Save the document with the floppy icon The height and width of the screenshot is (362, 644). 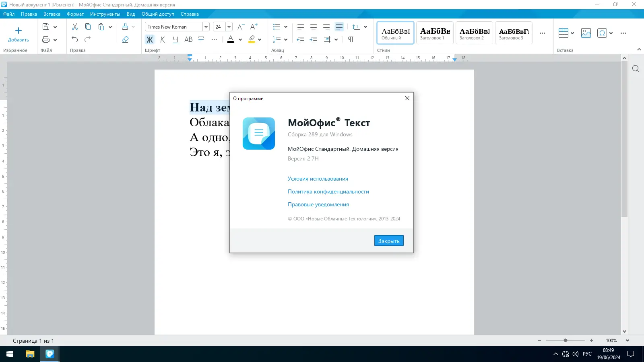tap(46, 27)
